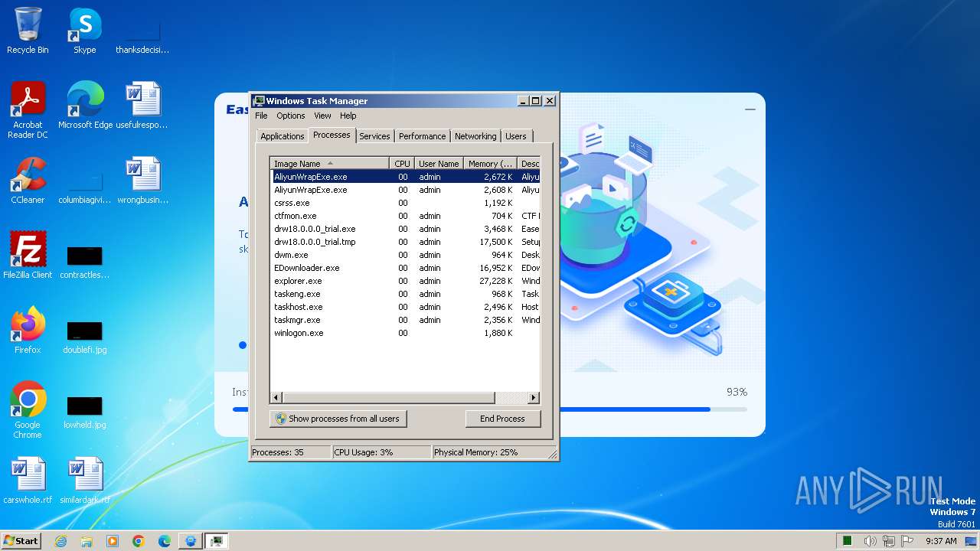
Task: Select the thanksdecisi desktop file
Action: click(142, 35)
